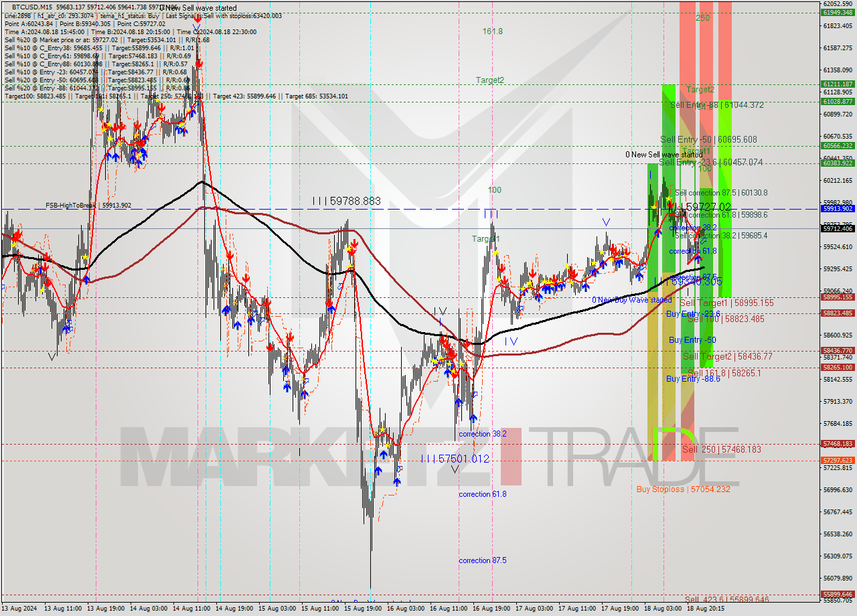Select the red 55899.646 price tag
Viewport: 857px width, 616px height.
click(838, 595)
